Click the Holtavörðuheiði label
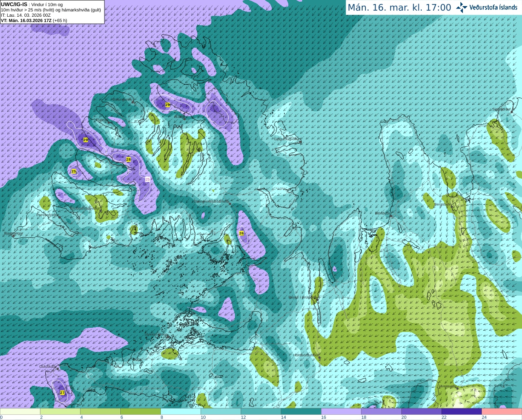Viewport: 522px width, 420px height. click(306, 355)
